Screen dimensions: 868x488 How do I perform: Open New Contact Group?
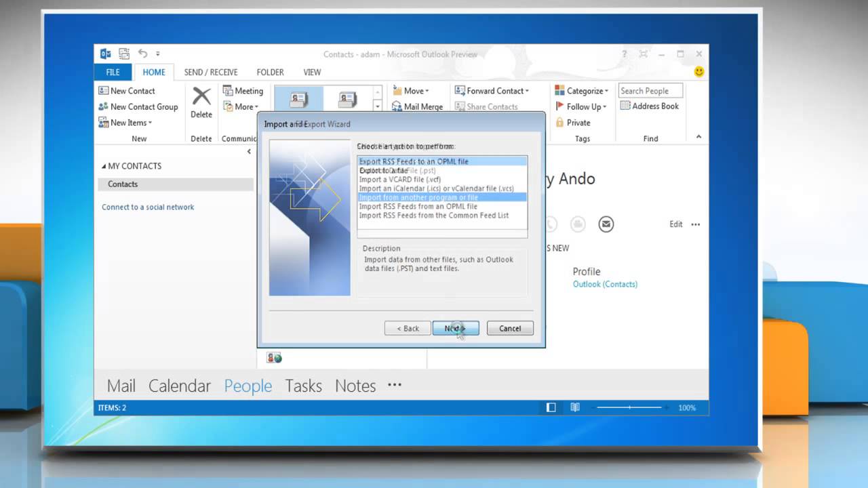tap(138, 106)
